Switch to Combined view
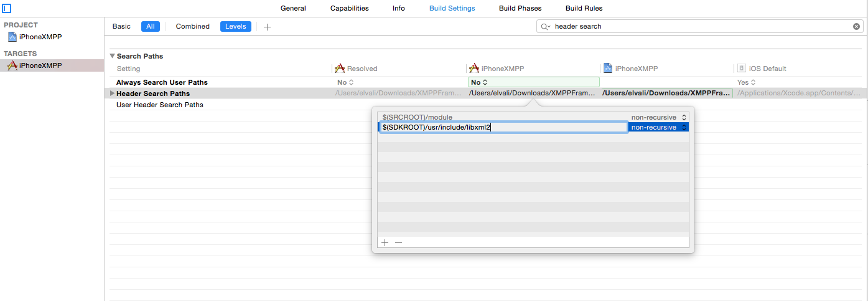The width and height of the screenshot is (868, 301). (x=193, y=26)
